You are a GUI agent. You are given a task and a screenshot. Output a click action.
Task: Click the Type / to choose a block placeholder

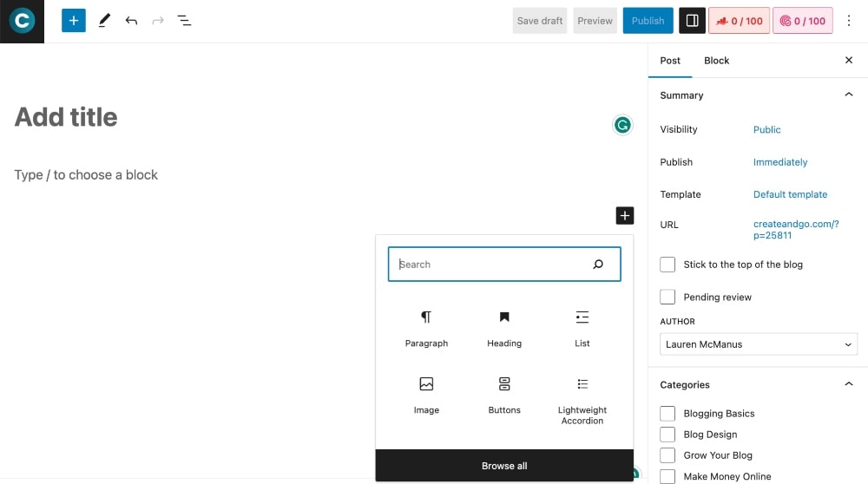coord(86,175)
